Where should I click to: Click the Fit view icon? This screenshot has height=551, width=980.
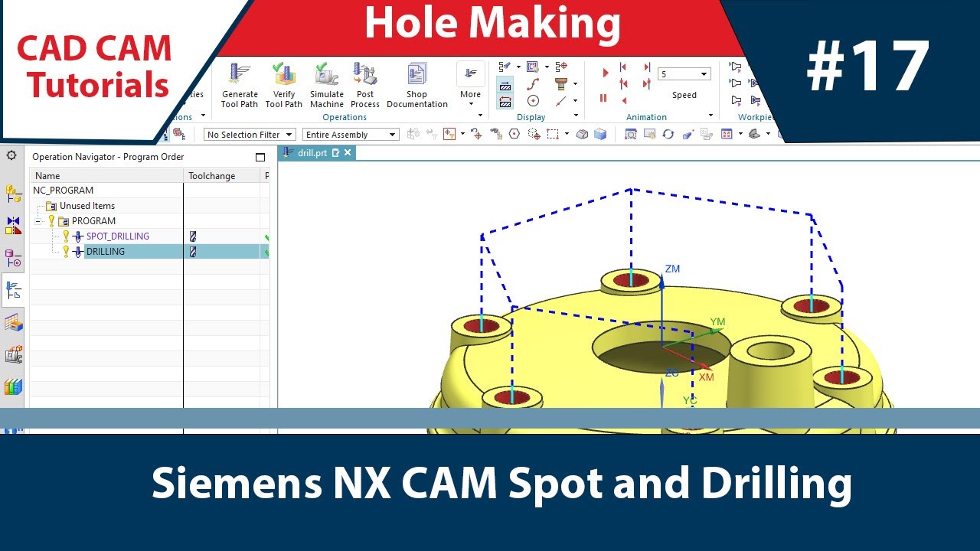(630, 135)
